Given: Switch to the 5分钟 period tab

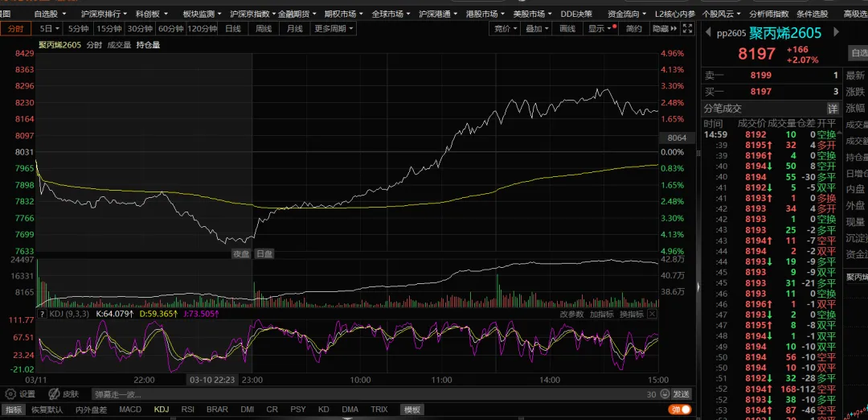Looking at the screenshot, I should (x=78, y=29).
